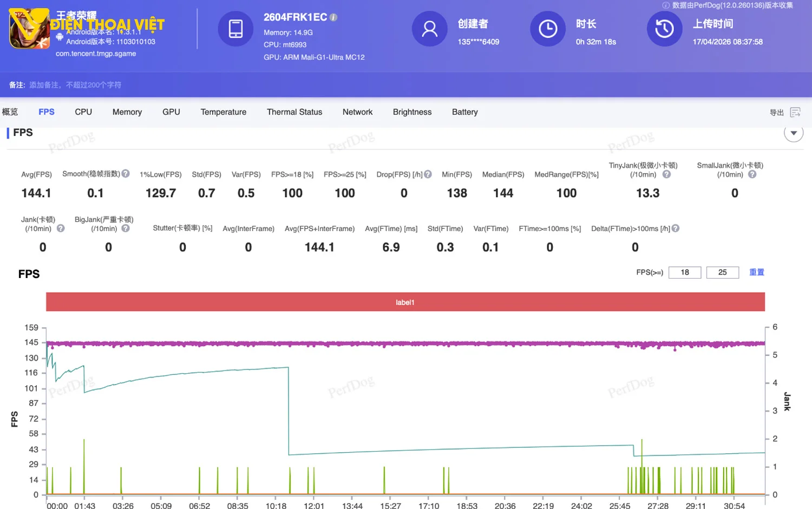Switch to the CPU tab

tap(83, 112)
